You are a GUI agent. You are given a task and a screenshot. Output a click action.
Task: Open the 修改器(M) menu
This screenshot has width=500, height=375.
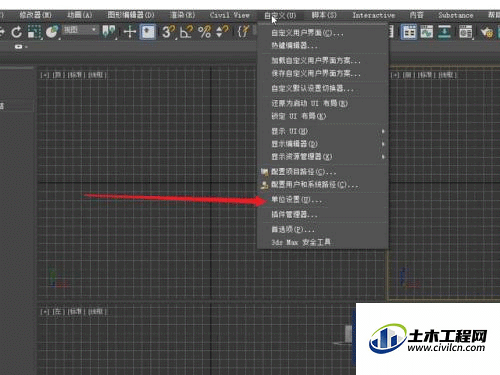pyautogui.click(x=35, y=15)
